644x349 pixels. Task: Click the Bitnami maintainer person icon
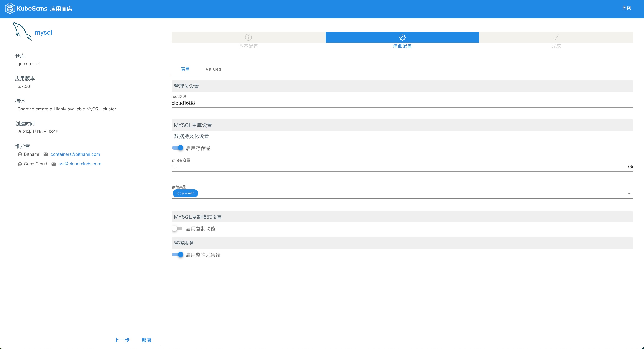pyautogui.click(x=20, y=154)
